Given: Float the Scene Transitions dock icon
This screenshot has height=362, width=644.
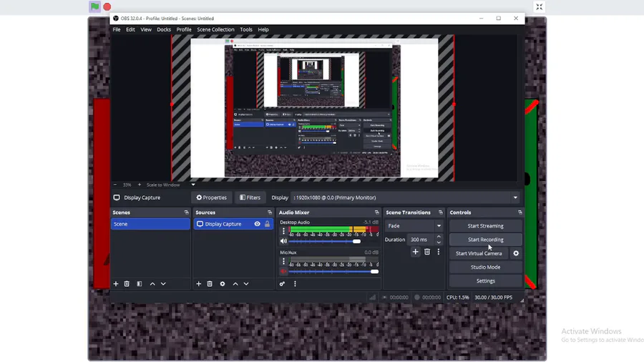Looking at the screenshot, I should 440,212.
